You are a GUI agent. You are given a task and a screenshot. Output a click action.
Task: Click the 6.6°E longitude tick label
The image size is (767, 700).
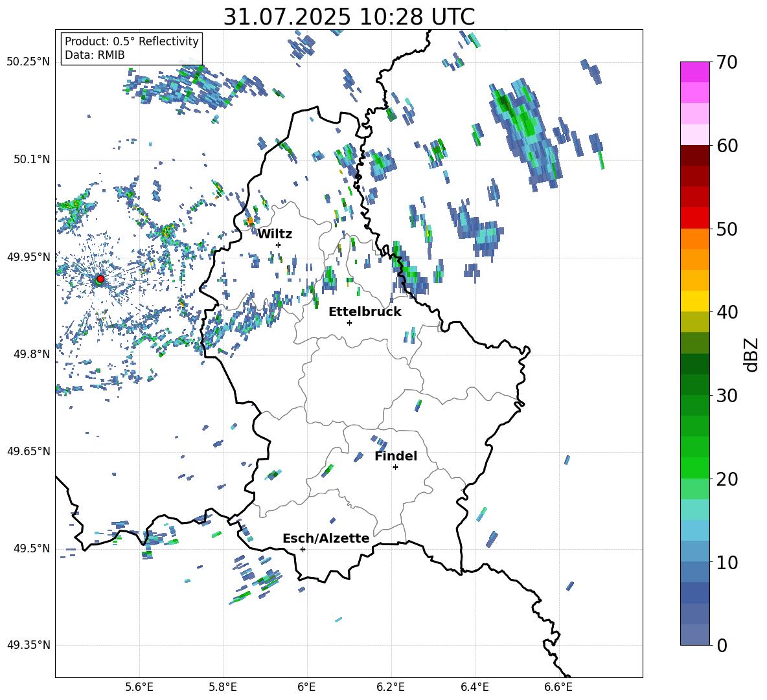(x=558, y=687)
